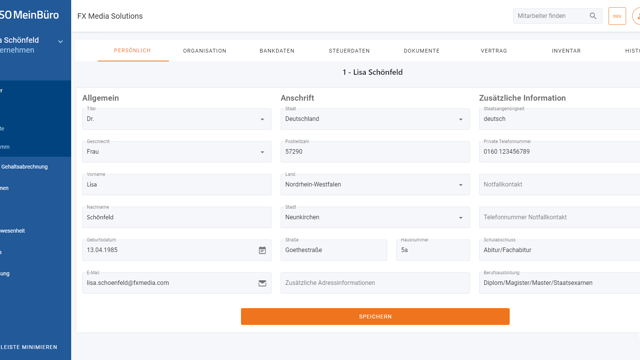Click the Private Telefonnummer field
The height and width of the screenshot is (360, 640).
(560, 152)
